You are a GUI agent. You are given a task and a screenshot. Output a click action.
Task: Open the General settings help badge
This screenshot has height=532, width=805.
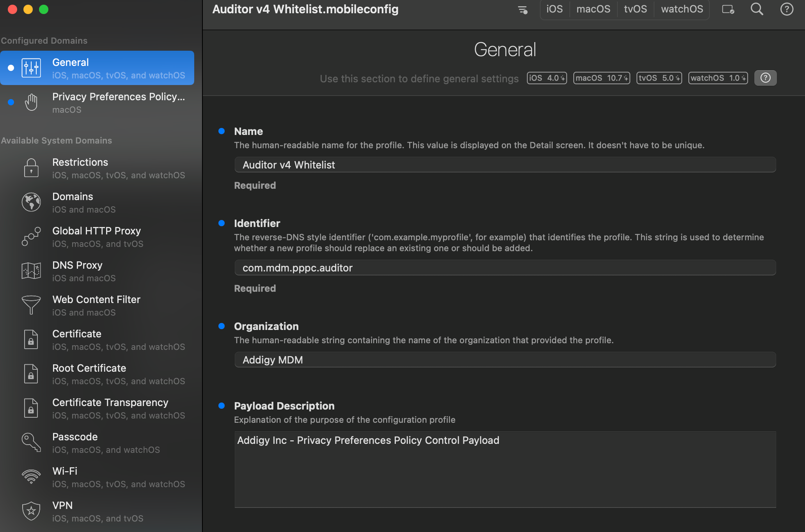click(x=765, y=78)
